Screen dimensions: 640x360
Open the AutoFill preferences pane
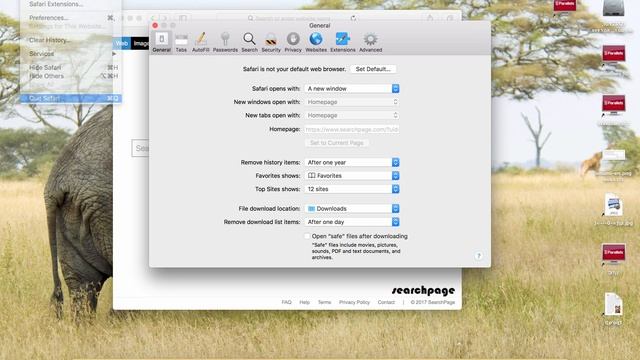tap(200, 43)
